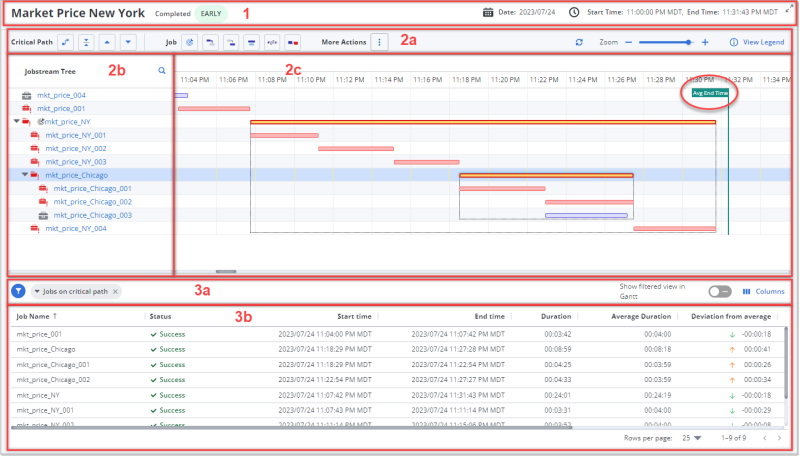Expand view with the fullscreen icon
The width and height of the screenshot is (800, 457).
pyautogui.click(x=788, y=8)
